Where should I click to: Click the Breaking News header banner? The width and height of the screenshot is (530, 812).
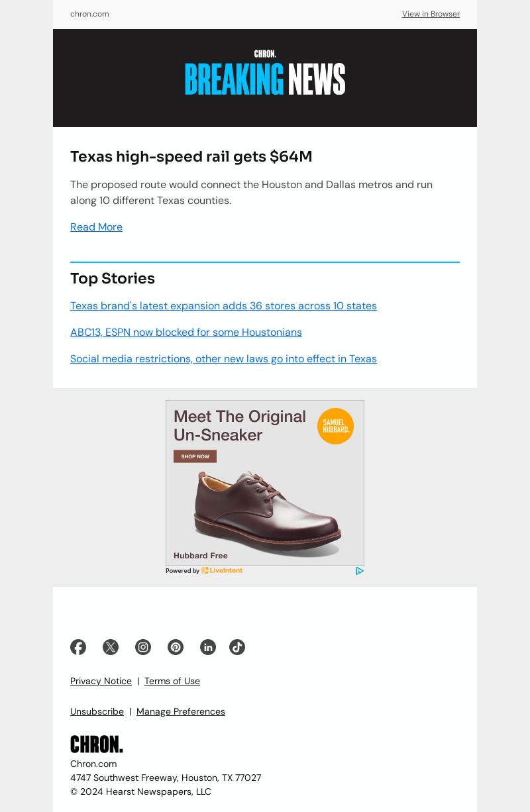(x=265, y=78)
